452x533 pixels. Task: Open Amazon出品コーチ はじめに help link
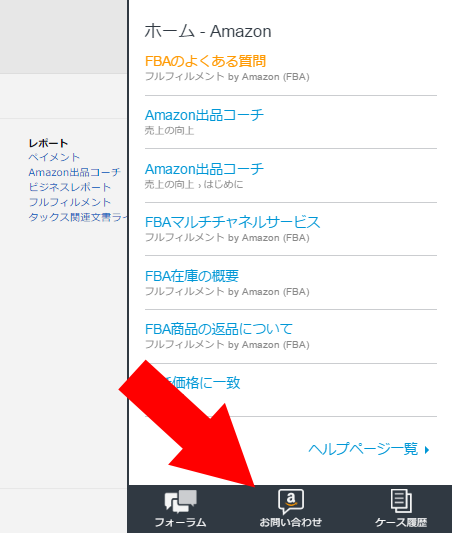point(204,169)
